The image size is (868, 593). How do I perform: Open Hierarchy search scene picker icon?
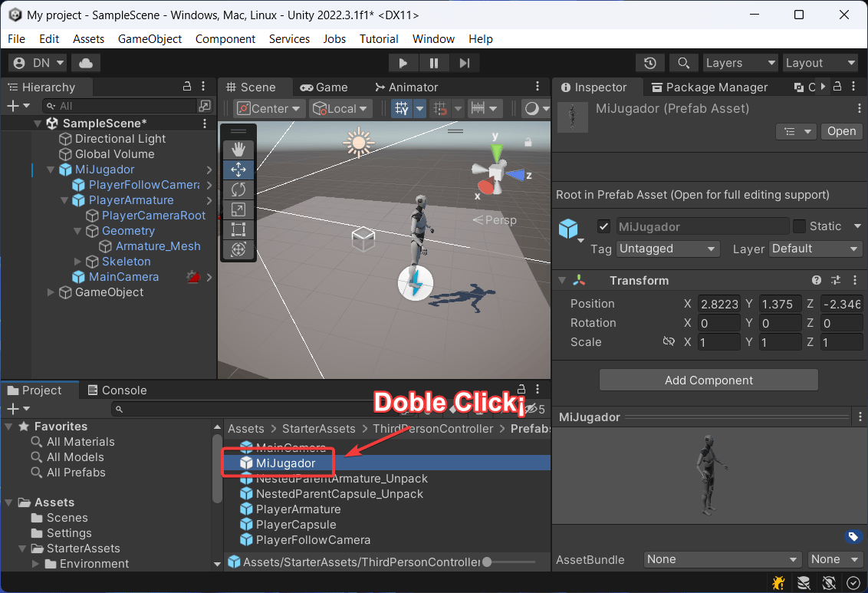204,105
